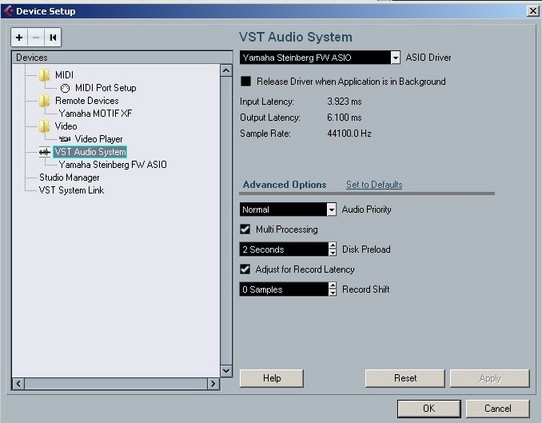
Task: Click the Advanced Options heading
Action: pyautogui.click(x=284, y=185)
